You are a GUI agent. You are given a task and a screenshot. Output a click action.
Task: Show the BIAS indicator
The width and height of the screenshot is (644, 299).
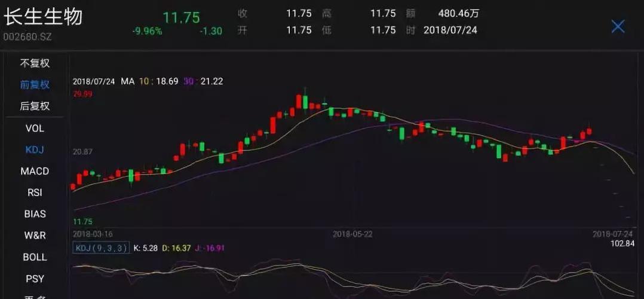point(35,214)
